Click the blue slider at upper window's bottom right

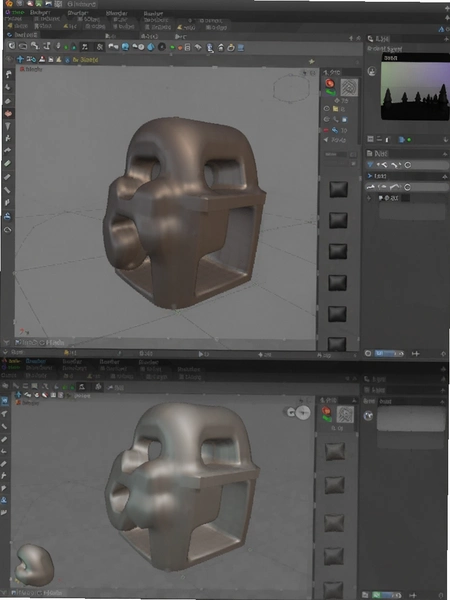pos(389,354)
